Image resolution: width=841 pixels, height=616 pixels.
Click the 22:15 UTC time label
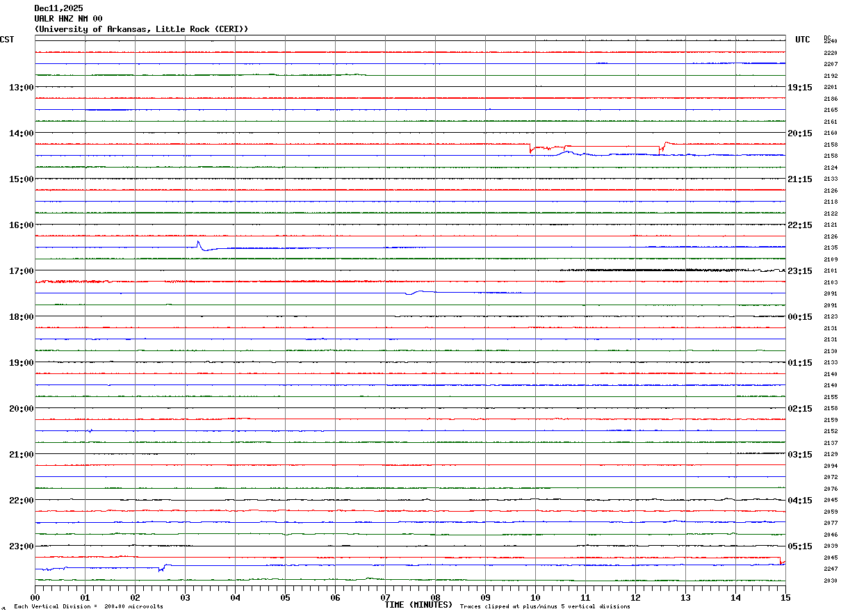[x=800, y=225]
